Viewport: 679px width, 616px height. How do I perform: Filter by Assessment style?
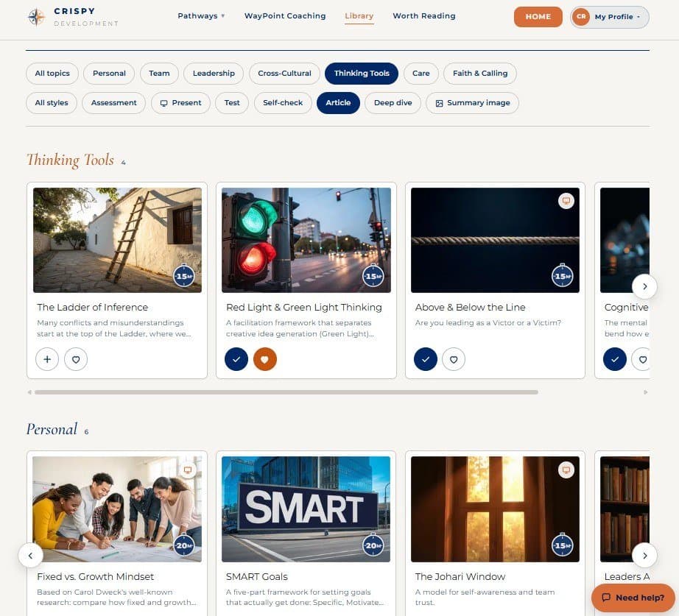tap(114, 103)
